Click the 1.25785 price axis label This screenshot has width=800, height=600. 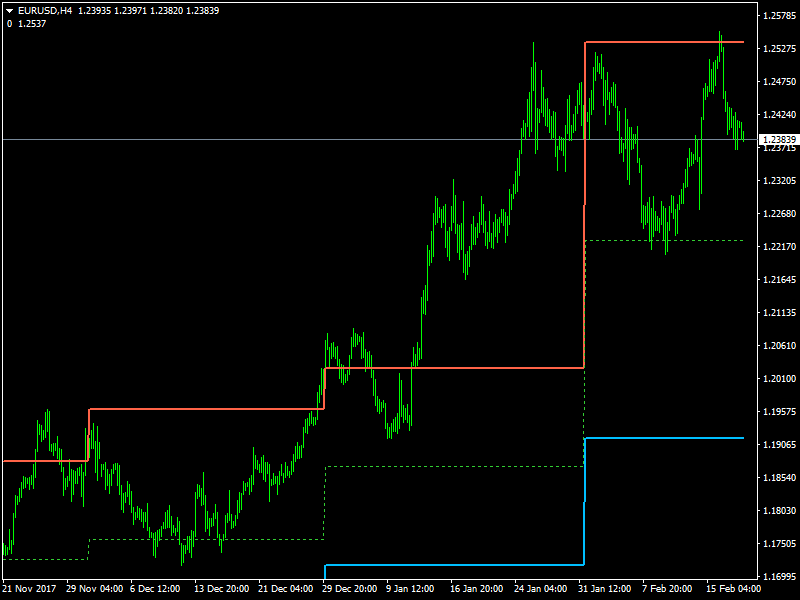778,16
